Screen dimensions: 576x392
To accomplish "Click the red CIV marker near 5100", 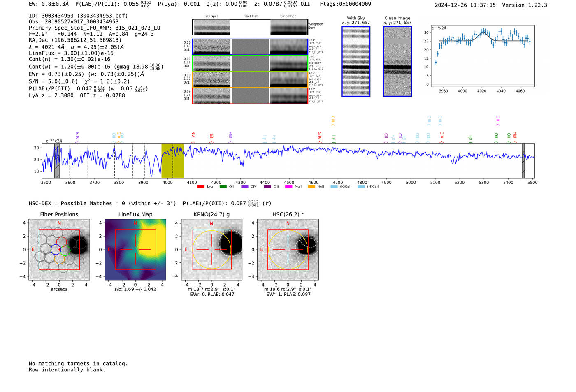I will click(441, 137).
